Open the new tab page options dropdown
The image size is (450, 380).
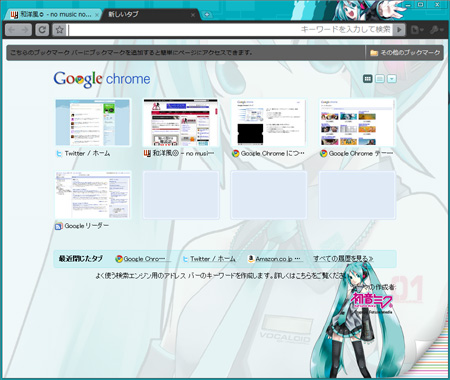point(392,79)
